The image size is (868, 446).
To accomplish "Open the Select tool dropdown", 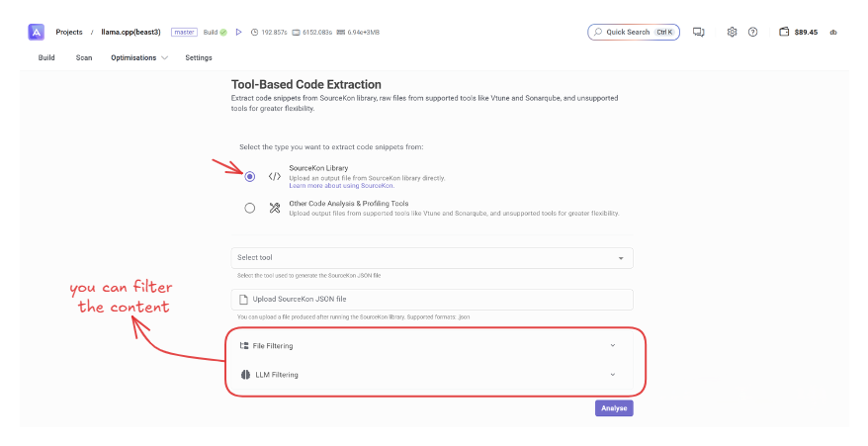I will pos(432,258).
